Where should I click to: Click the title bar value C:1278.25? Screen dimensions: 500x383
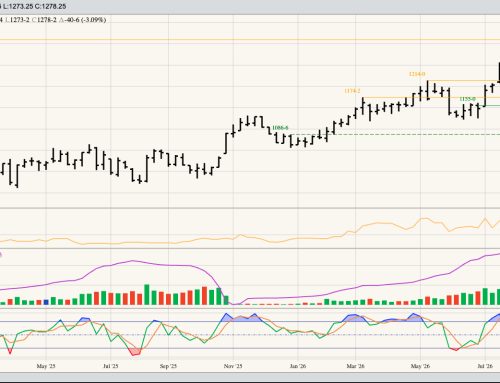[50, 6]
